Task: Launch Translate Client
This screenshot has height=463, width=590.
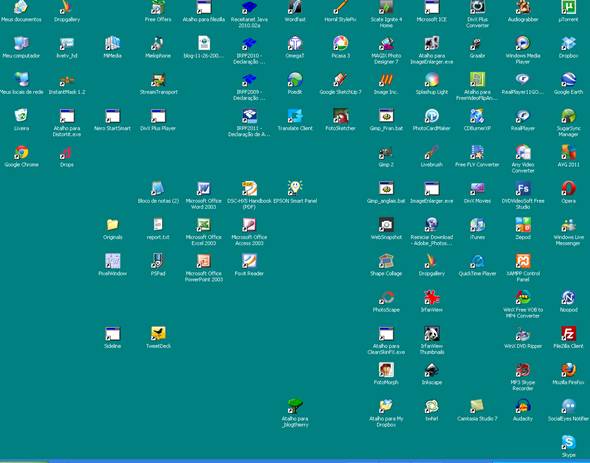Action: tap(295, 116)
